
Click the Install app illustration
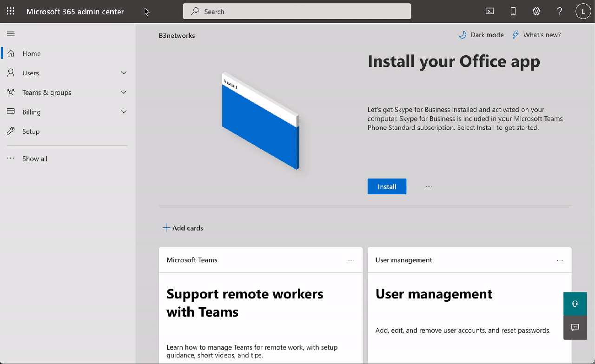point(261,121)
